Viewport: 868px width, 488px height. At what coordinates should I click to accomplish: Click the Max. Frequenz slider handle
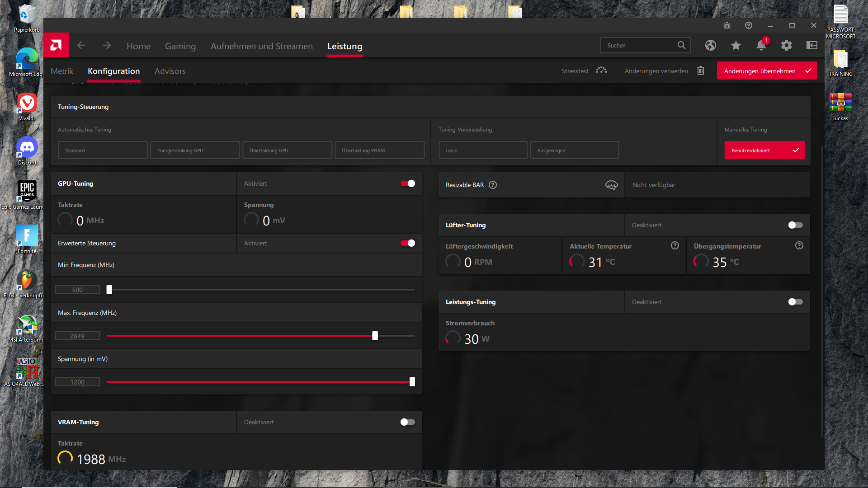click(x=375, y=336)
